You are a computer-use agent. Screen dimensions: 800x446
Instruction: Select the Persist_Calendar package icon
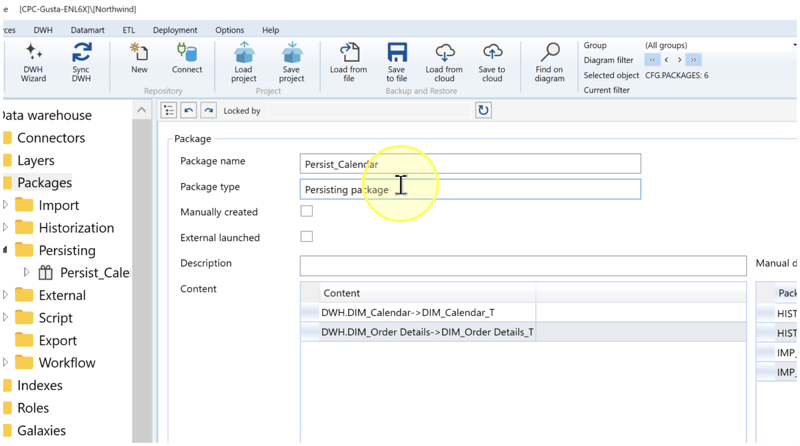click(x=45, y=272)
